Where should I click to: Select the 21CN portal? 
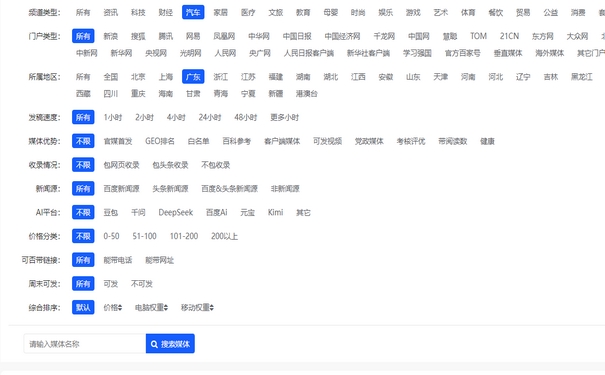[509, 36]
